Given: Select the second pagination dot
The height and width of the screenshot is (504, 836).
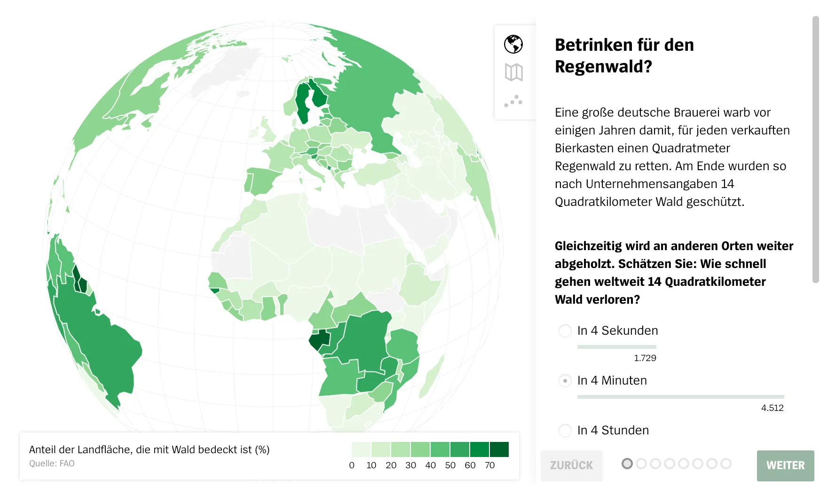Looking at the screenshot, I should pos(642,463).
